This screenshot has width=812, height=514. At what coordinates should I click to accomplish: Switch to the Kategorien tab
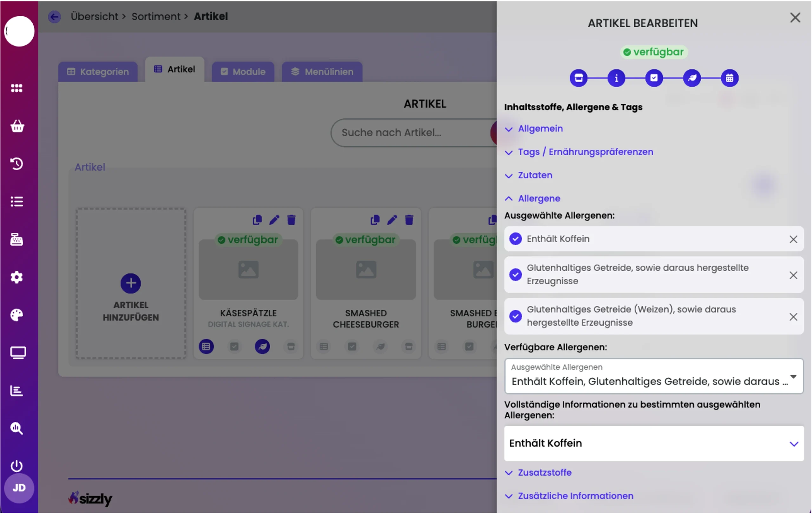(x=98, y=72)
